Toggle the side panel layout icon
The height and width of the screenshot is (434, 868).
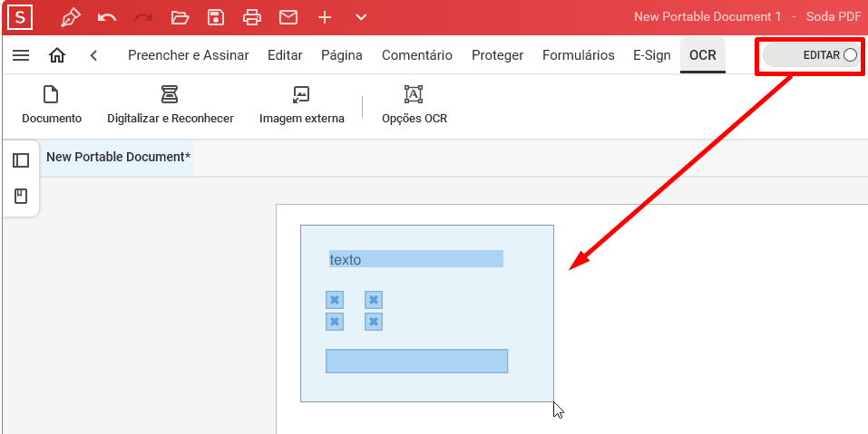pos(21,160)
